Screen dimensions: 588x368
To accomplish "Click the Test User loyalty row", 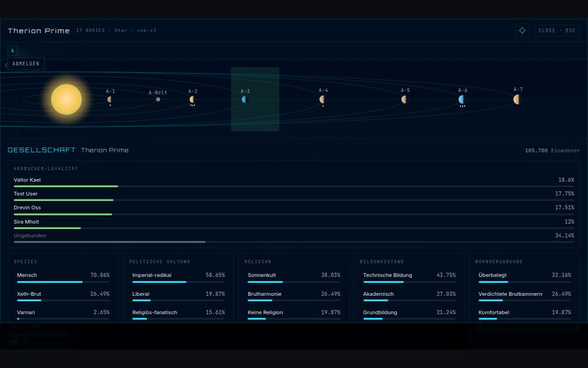I will [x=293, y=196].
